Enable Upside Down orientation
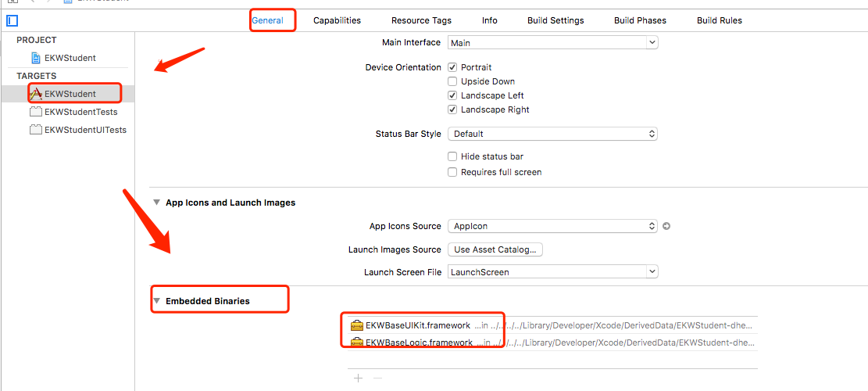 coord(452,81)
